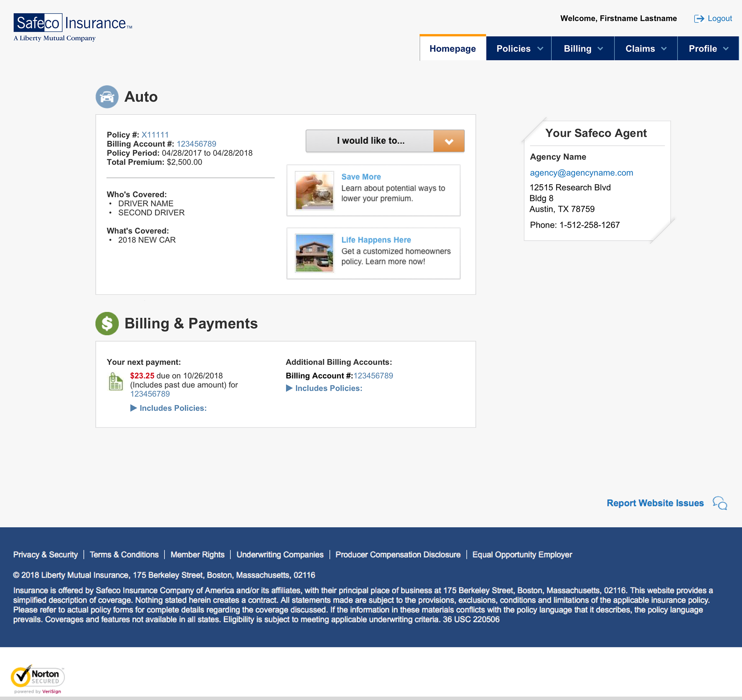Image resolution: width=742 pixels, height=700 pixels.
Task: Open the Policies menu
Action: click(x=519, y=49)
